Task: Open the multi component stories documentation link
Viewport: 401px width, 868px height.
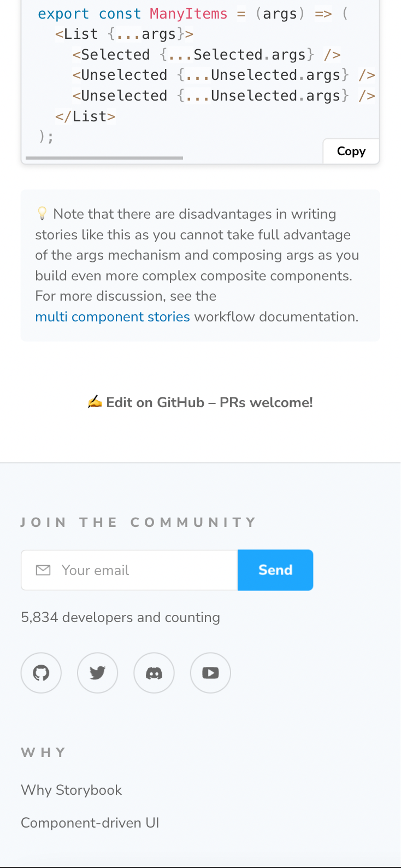Action: click(113, 316)
